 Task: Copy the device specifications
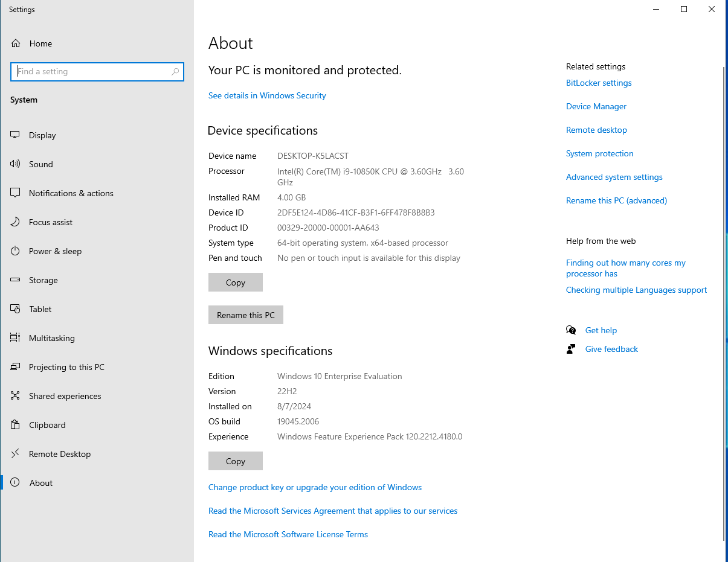point(236,283)
